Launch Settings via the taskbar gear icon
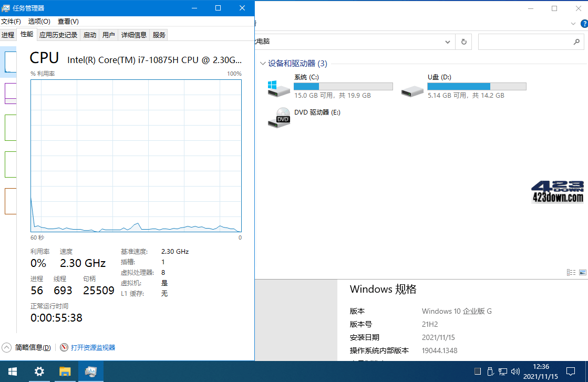Image resolution: width=588 pixels, height=382 pixels. pos(38,371)
